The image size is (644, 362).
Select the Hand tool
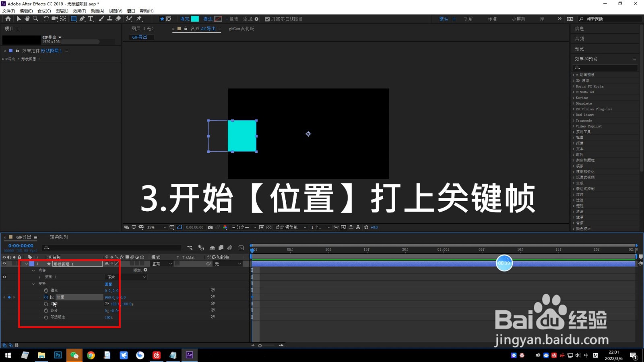coord(27,19)
